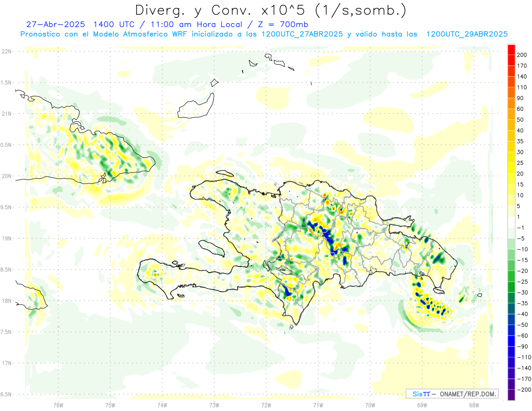Select the 74W longitude label

162,404
